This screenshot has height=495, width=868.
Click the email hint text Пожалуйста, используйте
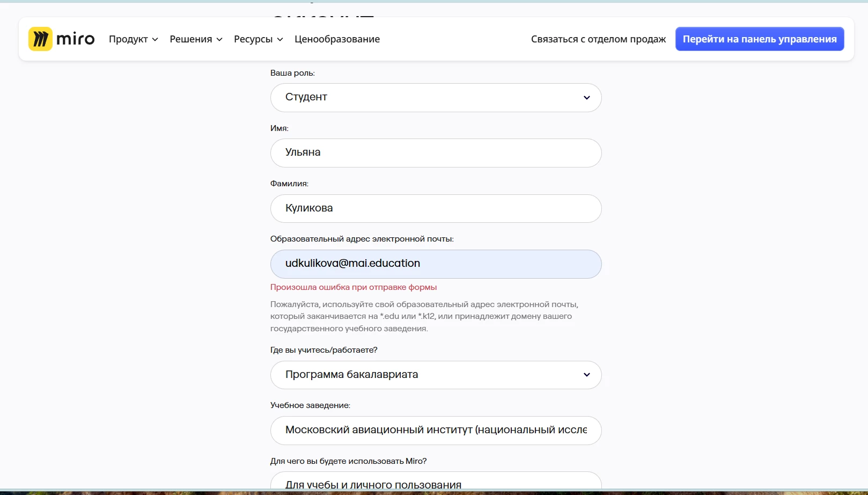424,316
